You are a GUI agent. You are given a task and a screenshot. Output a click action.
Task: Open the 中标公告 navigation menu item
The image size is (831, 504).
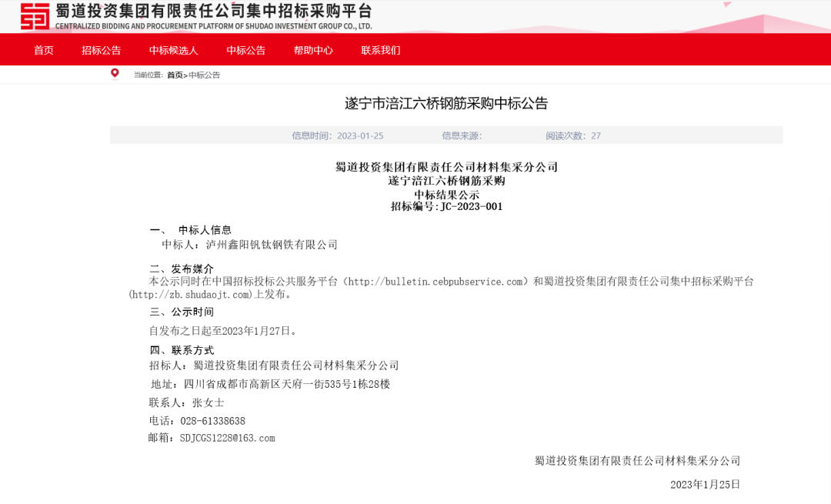pos(246,50)
